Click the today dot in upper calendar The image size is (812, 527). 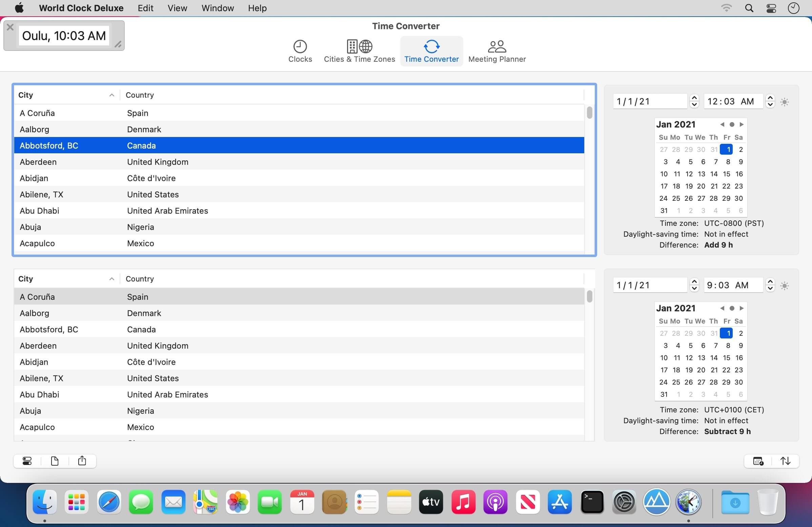pos(732,124)
